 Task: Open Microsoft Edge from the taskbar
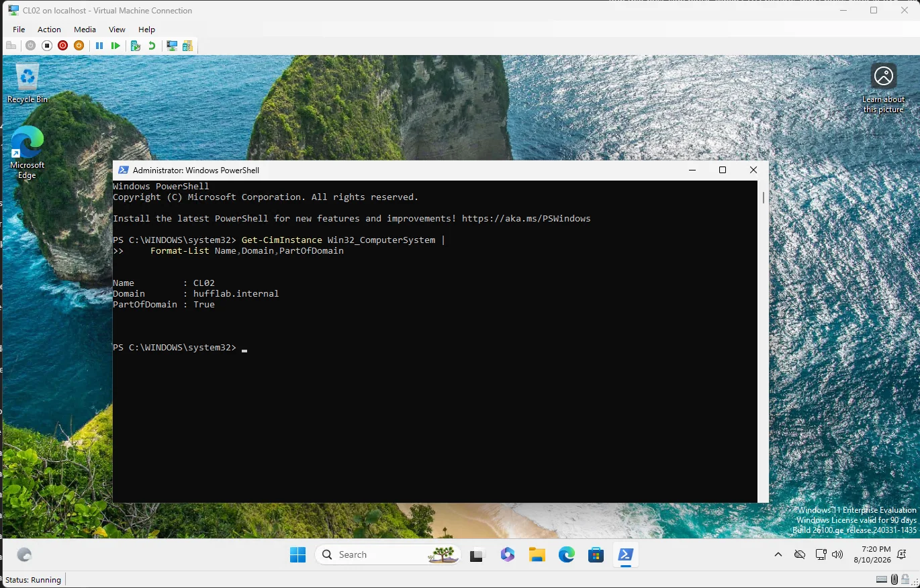567,554
